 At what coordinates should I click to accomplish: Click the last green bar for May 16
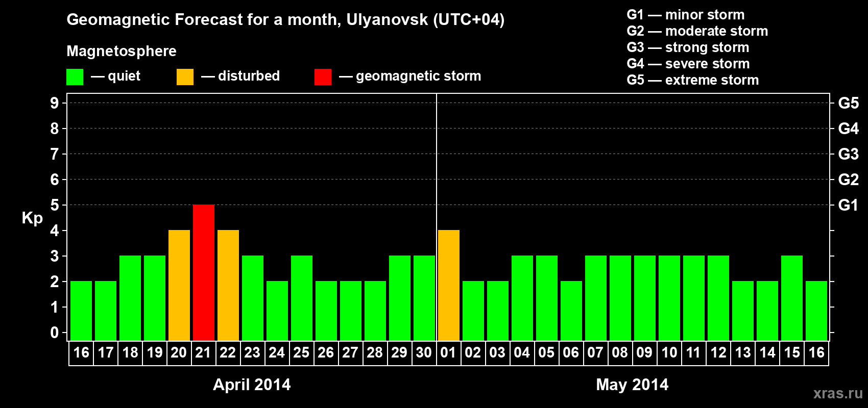click(816, 311)
